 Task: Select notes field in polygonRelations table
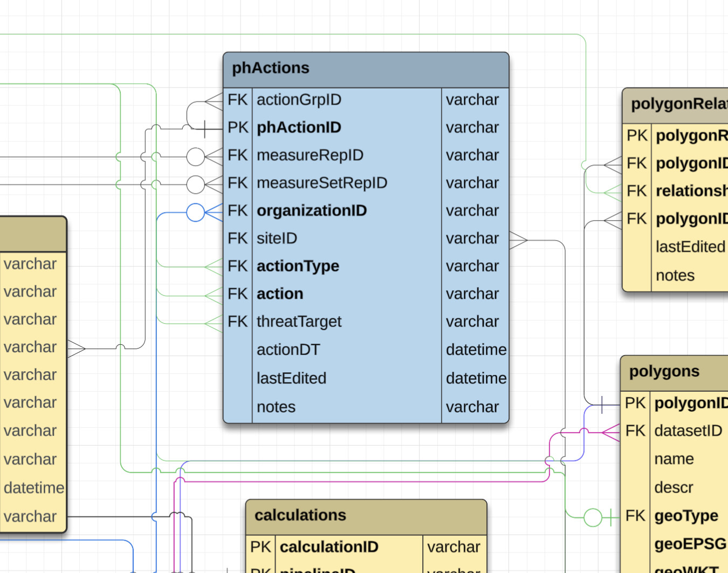[x=675, y=275]
